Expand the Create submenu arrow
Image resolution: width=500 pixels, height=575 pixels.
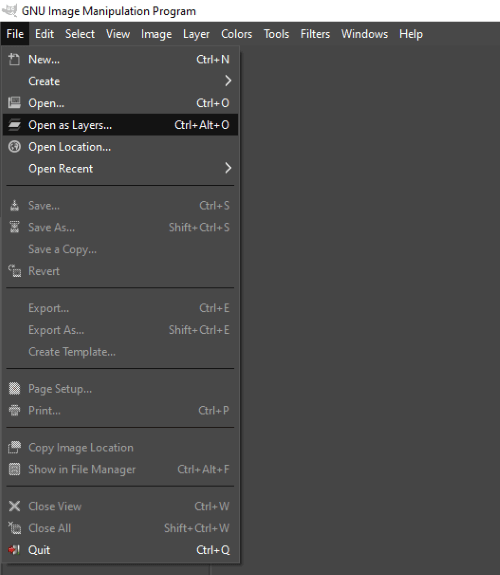pos(228,81)
